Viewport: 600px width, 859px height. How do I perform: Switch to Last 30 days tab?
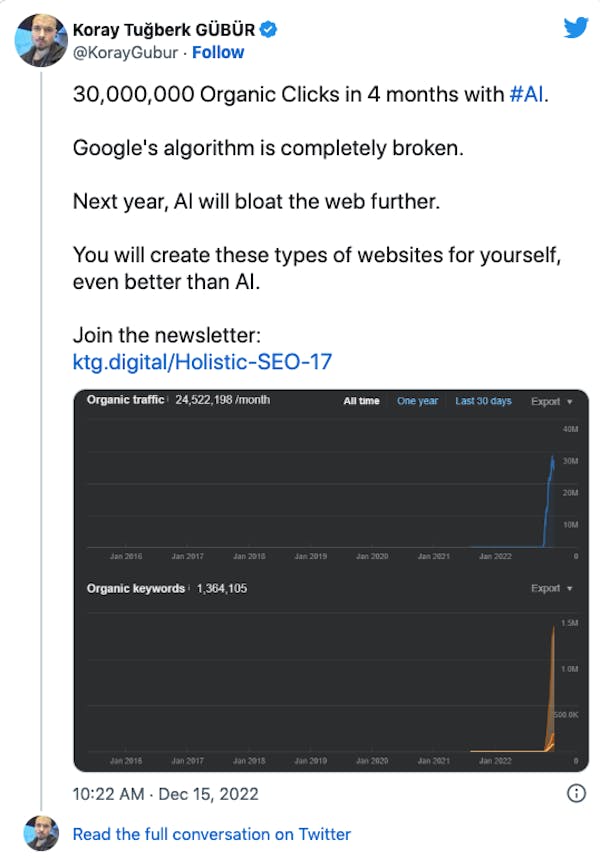[483, 401]
